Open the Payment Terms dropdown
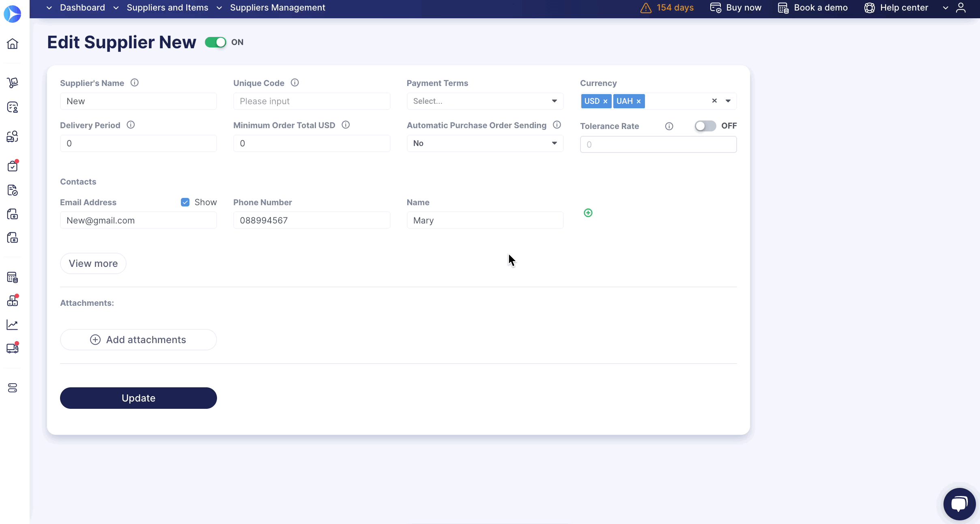The width and height of the screenshot is (980, 524). click(x=485, y=101)
